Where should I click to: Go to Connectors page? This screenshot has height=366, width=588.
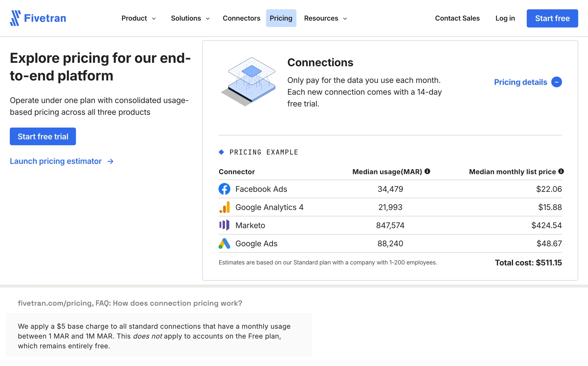pos(241,18)
